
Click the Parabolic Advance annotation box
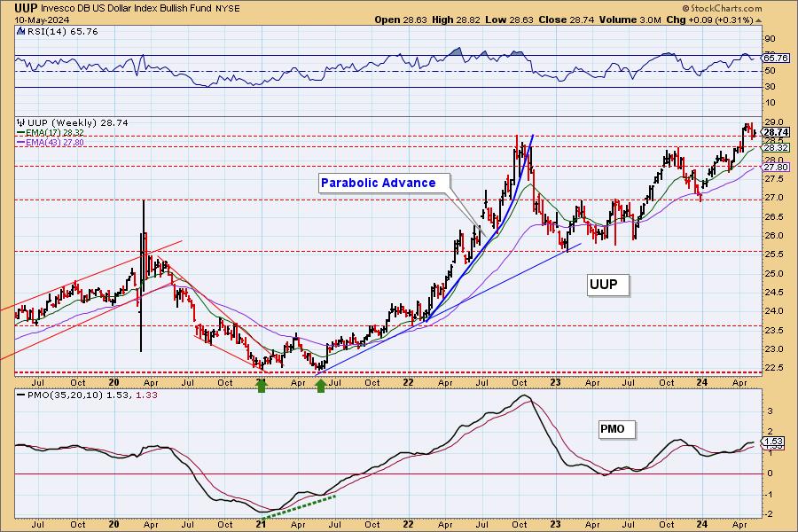point(384,183)
